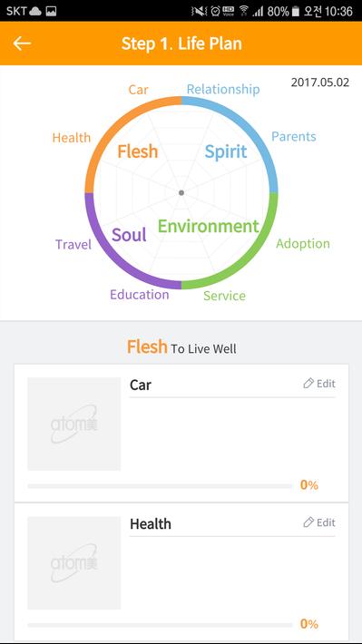
Task: Tap the battery icon in status bar
Action: point(295,11)
